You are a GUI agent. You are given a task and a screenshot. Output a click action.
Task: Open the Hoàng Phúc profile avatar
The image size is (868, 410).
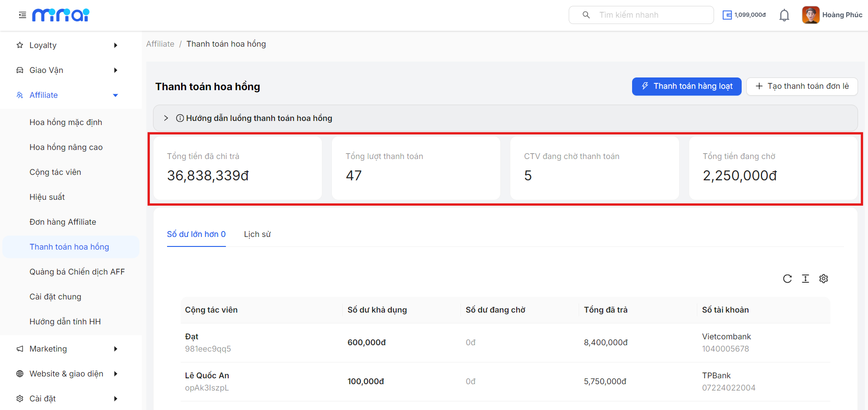pos(810,15)
